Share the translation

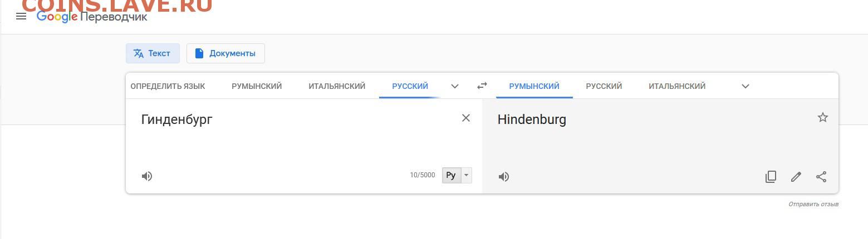[821, 177]
